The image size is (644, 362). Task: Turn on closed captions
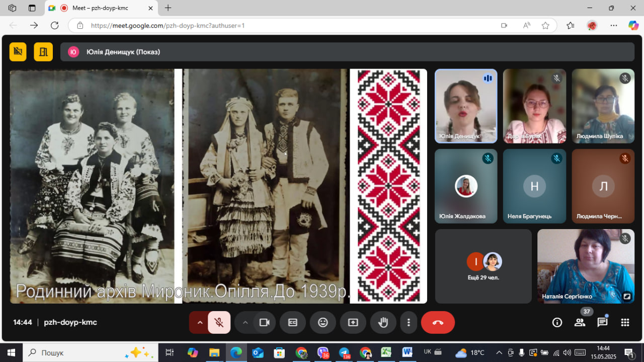[x=293, y=323]
